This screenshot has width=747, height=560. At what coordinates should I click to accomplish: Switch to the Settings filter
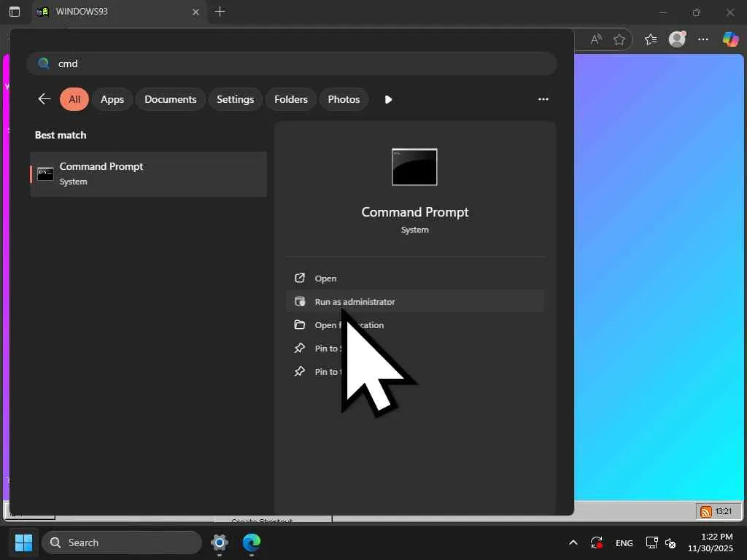[236, 99]
